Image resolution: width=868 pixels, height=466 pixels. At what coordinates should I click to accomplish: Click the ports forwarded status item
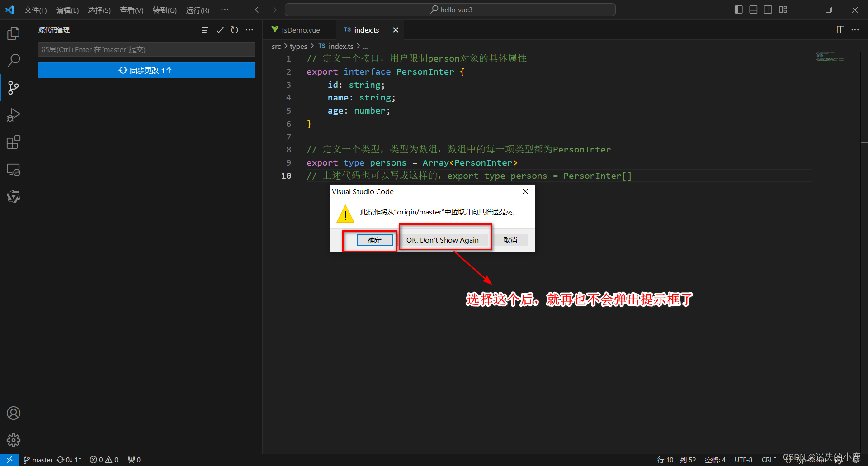134,460
